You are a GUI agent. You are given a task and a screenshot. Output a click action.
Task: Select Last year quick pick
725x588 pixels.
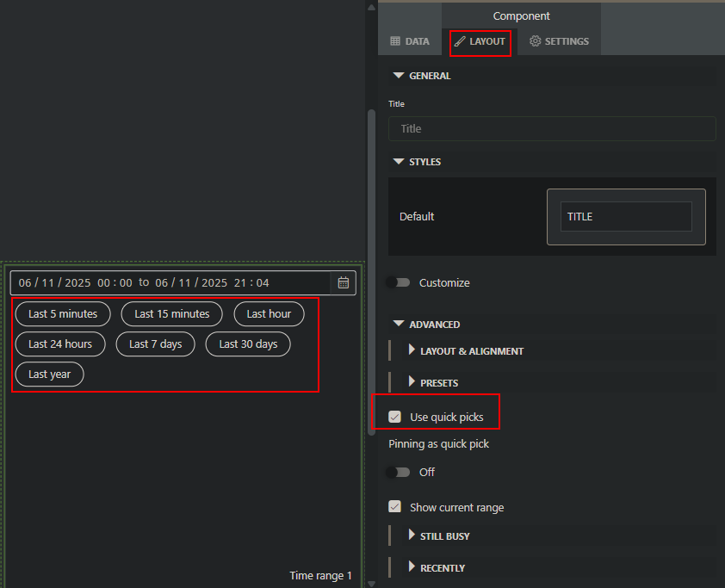point(49,374)
